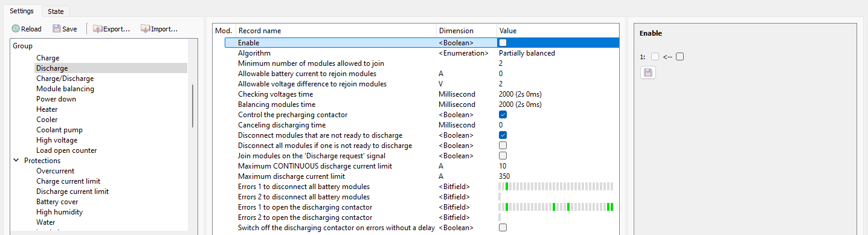Click the tree panel vertical scrollbar
Screen dimensions: 868x235
193,106
